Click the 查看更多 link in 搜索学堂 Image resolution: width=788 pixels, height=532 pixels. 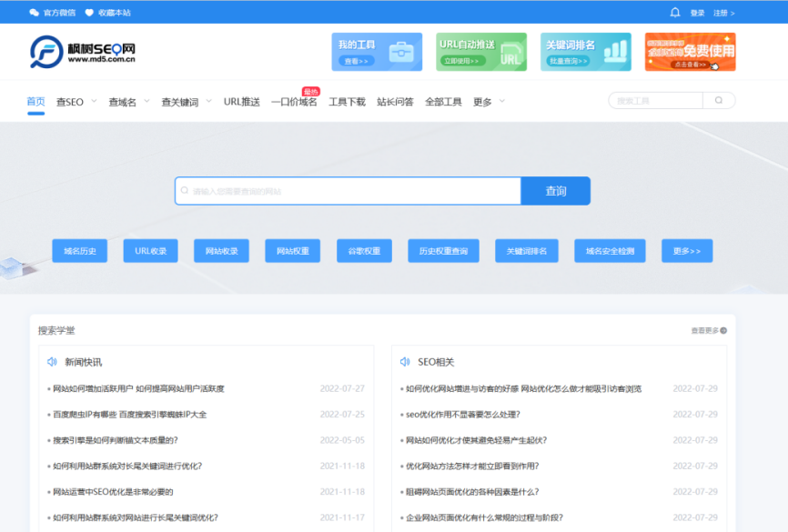[704, 330]
